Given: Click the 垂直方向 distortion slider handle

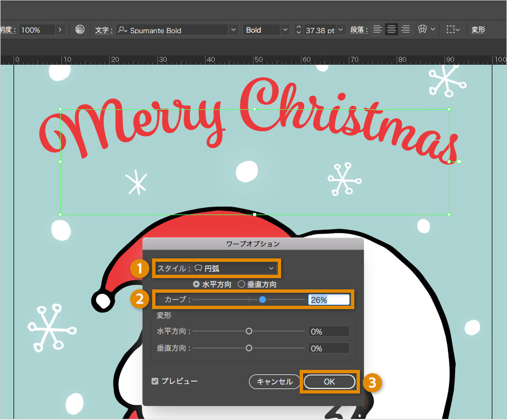Looking at the screenshot, I should (x=248, y=348).
